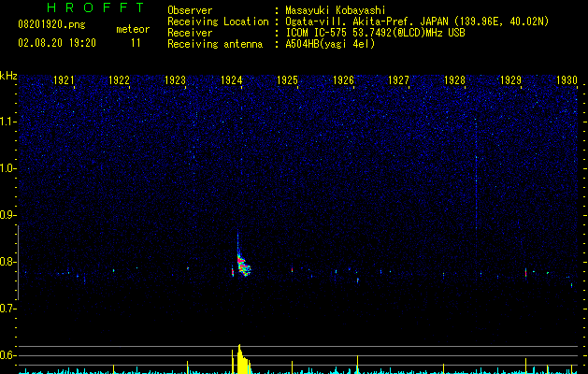Image resolution: width=588 pixels, height=374 pixels.
Task: Click the 'Receiving Location' label
Action: click(x=218, y=22)
